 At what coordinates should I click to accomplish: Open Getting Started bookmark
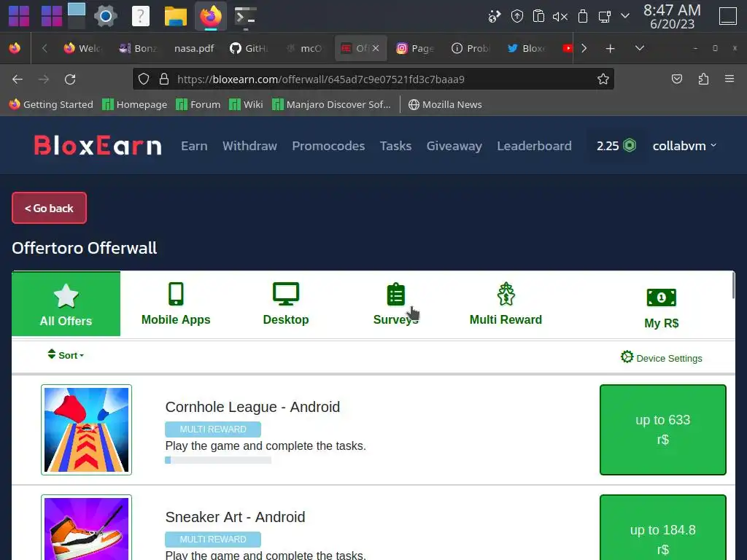coord(51,104)
